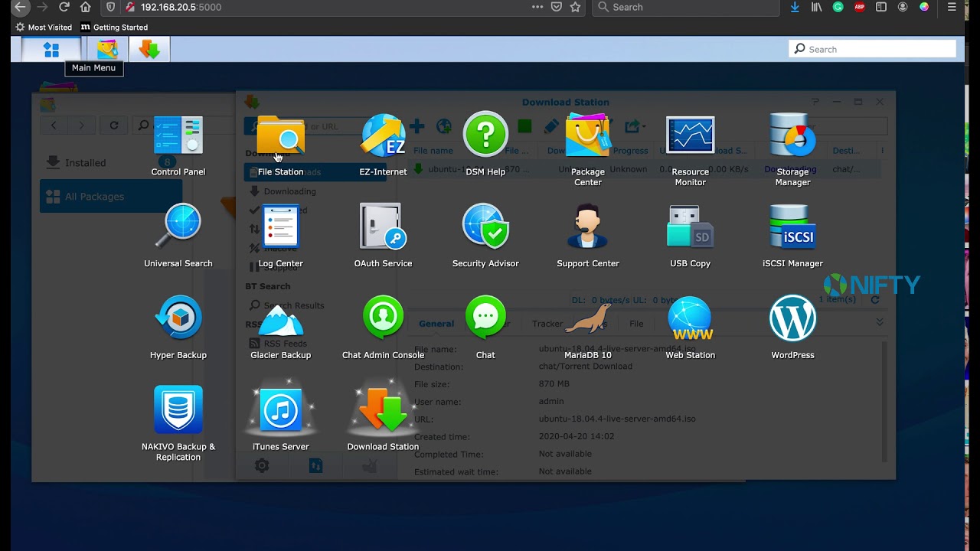Go to browser home page

pos(86,7)
